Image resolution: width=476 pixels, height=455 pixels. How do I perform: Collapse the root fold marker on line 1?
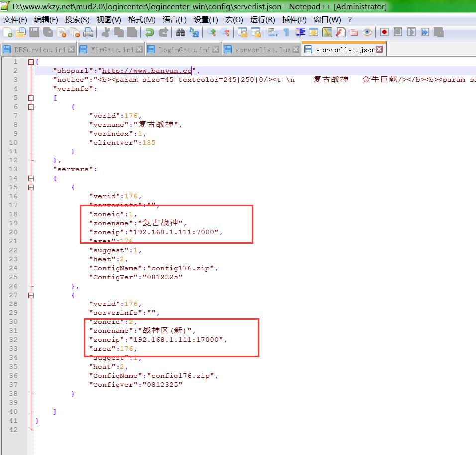pos(31,62)
